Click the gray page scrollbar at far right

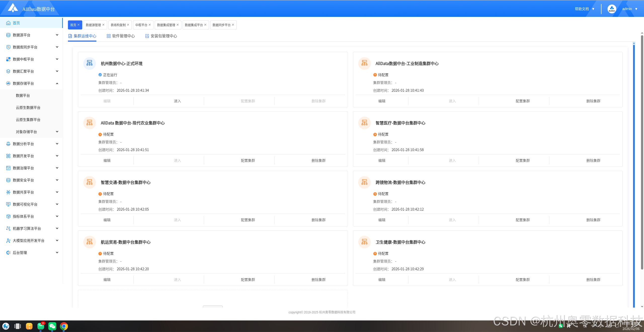pos(642,152)
